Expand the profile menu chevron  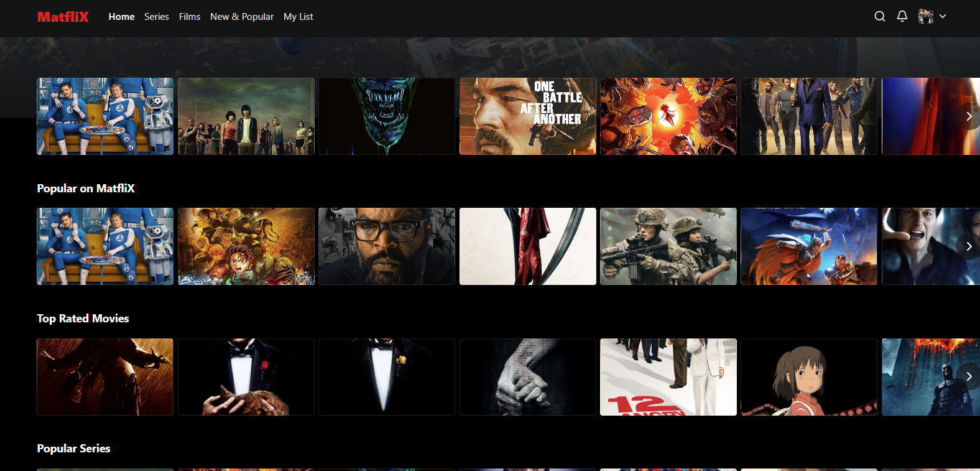pyautogui.click(x=943, y=16)
